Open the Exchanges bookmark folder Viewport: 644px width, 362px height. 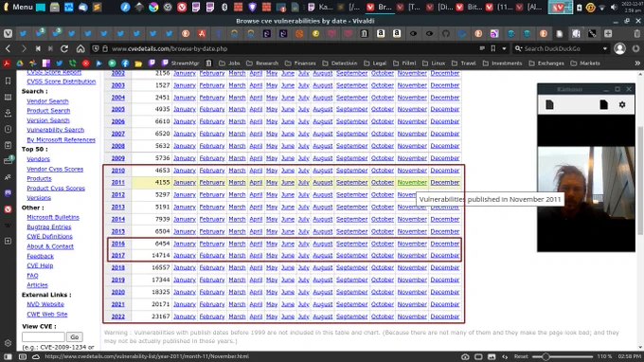(547, 63)
